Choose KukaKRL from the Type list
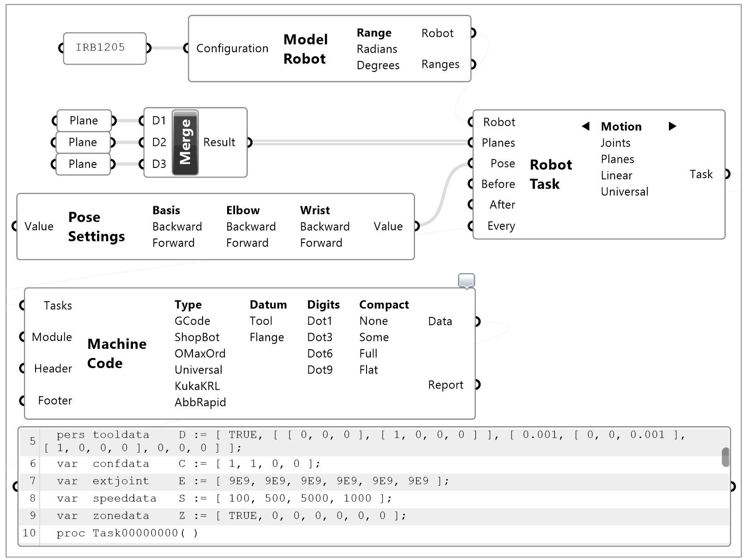 tap(198, 386)
